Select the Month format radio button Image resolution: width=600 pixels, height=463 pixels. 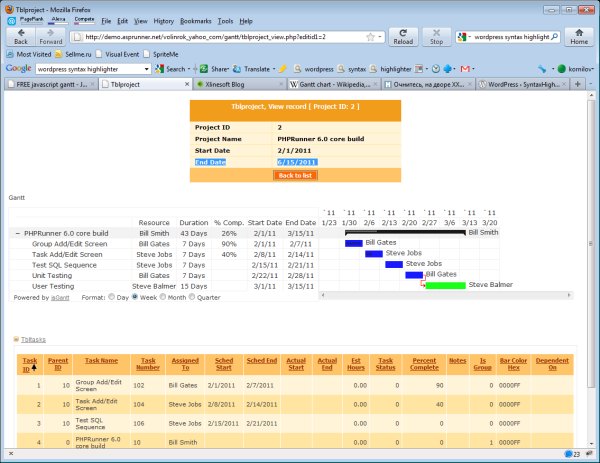[x=163, y=297]
